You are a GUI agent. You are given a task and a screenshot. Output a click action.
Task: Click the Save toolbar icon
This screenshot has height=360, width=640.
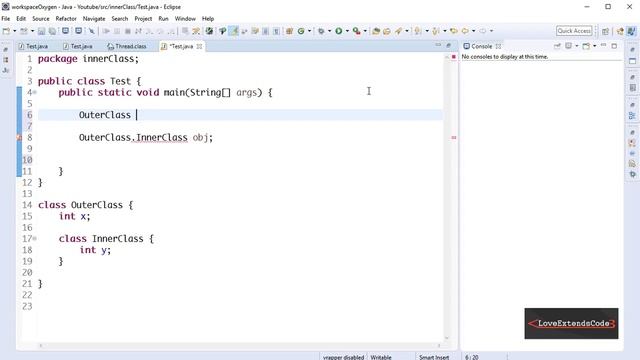[x=41, y=31]
